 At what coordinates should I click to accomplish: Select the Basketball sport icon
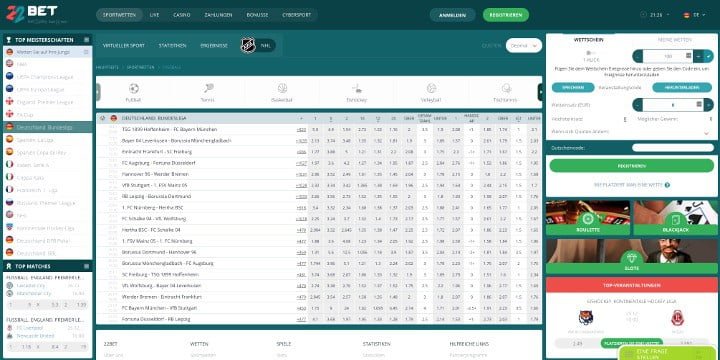coord(282,92)
